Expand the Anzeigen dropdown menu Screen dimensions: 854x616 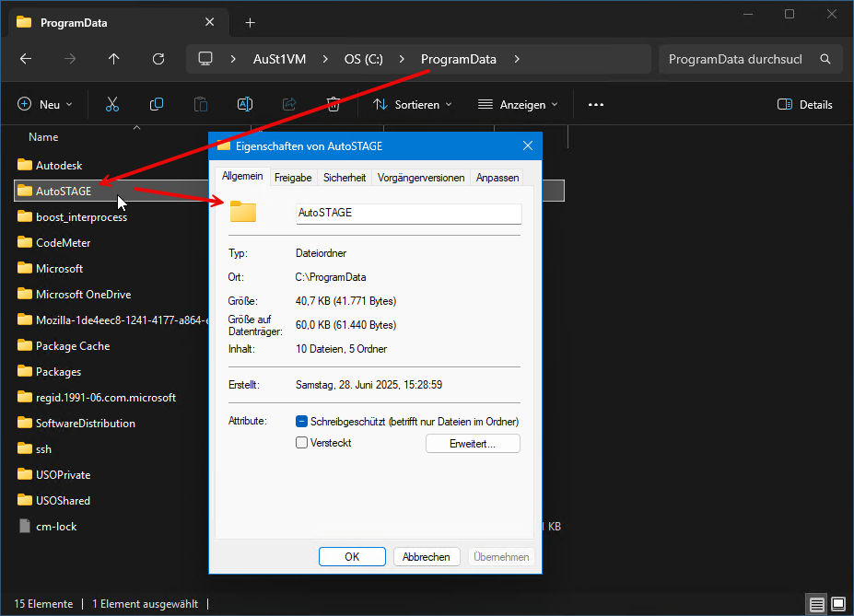pyautogui.click(x=518, y=105)
